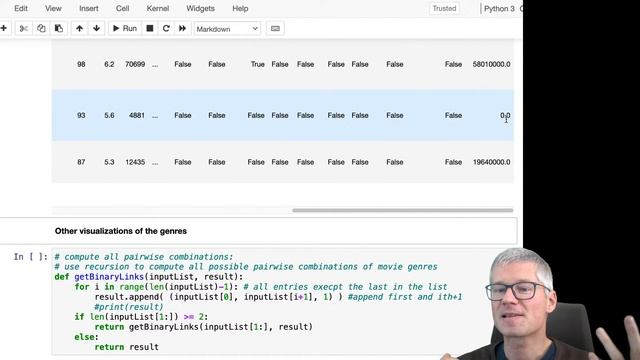Click the 12435 value in row 87
This screenshot has height=360, width=640.
[x=135, y=162]
